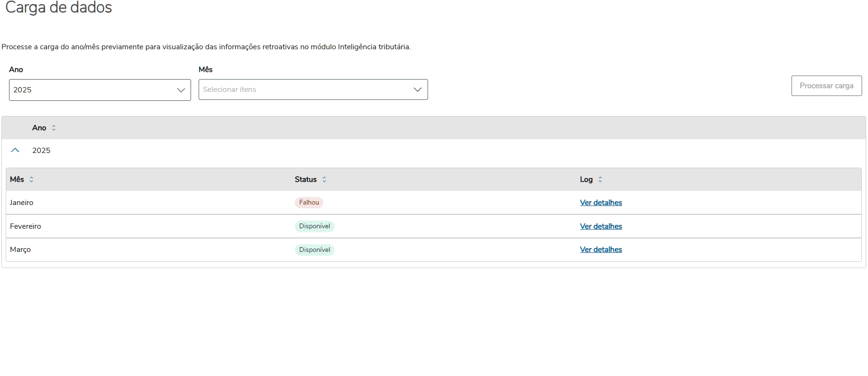Collapse the 2025 year row chevron
The width and height of the screenshot is (868, 376).
click(x=15, y=150)
